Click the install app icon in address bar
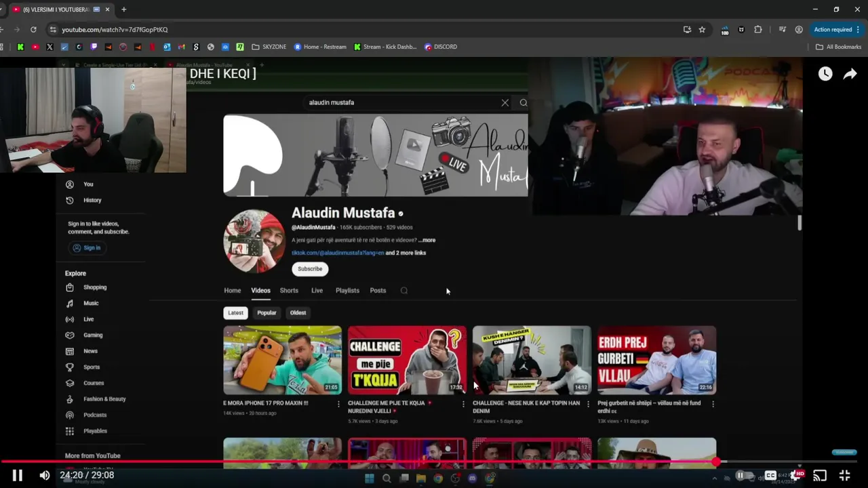This screenshot has height=488, width=868. coord(687,29)
